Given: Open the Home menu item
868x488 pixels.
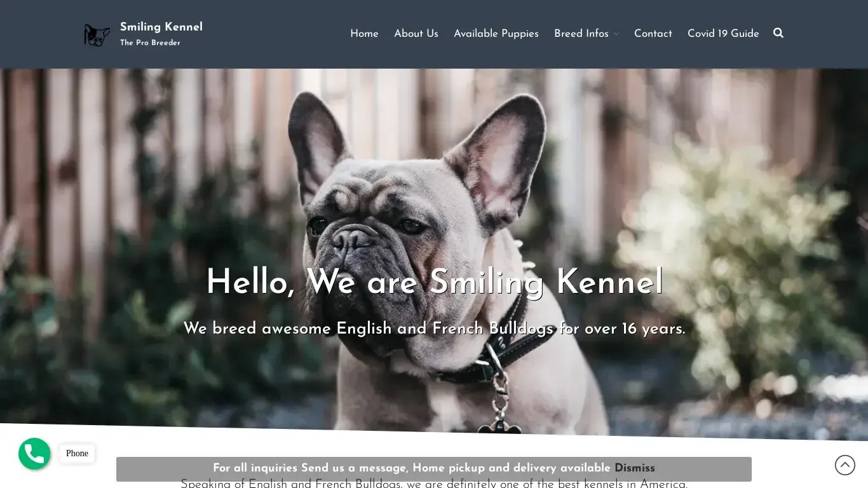Looking at the screenshot, I should 364,34.
